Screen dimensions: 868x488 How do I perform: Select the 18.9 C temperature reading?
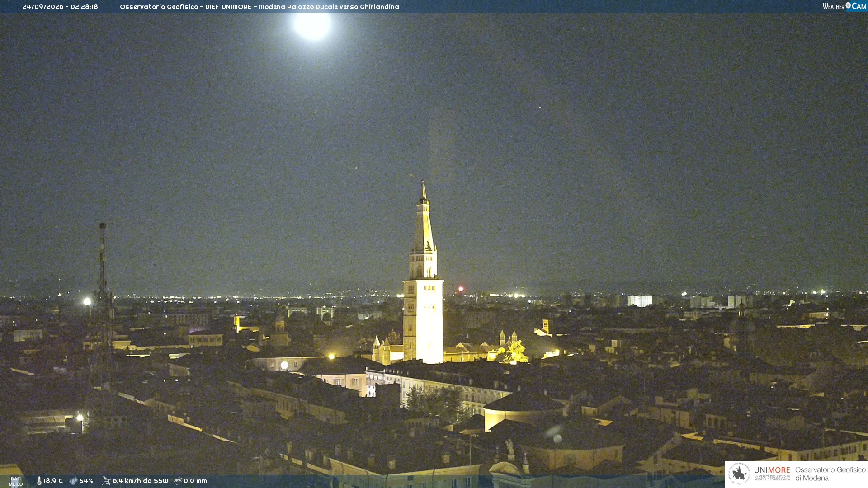[x=53, y=481]
